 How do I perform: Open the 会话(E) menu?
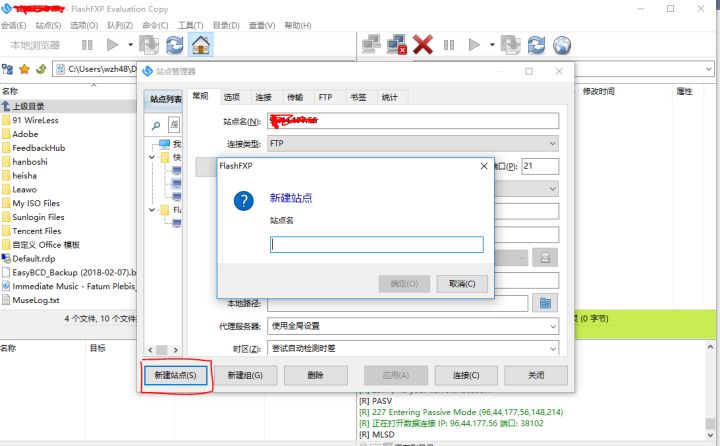(x=13, y=25)
